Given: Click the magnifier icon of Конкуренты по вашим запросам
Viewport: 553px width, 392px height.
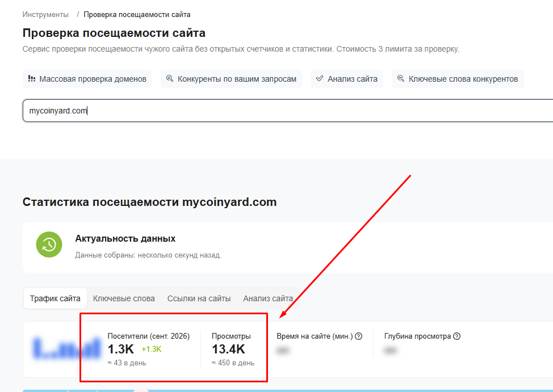Looking at the screenshot, I should point(170,78).
